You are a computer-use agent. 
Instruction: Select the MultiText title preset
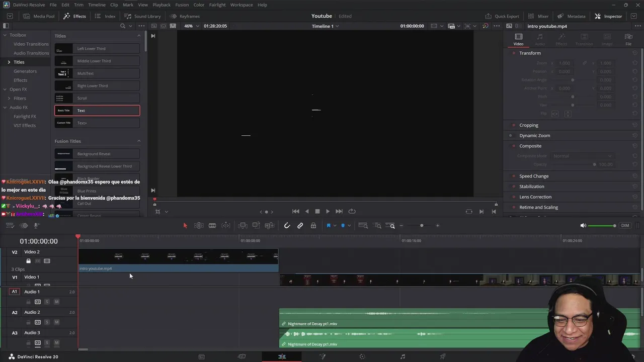pyautogui.click(x=97, y=73)
